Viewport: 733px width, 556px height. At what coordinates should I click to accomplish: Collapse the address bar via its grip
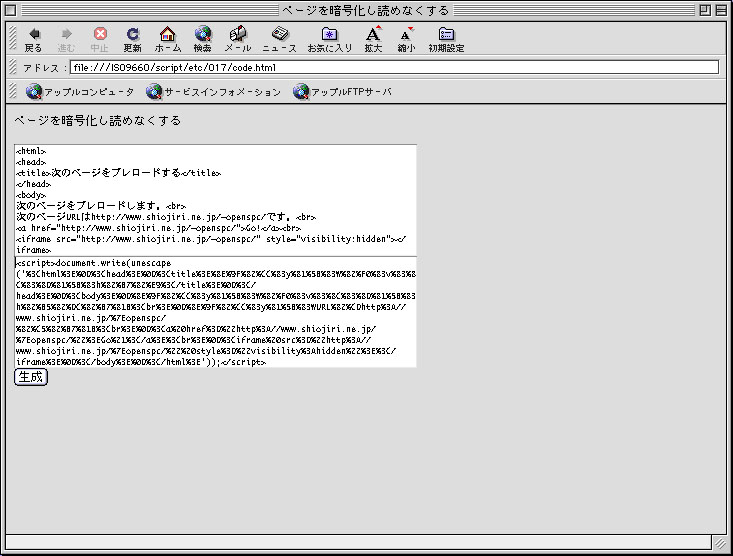pyautogui.click(x=13, y=67)
